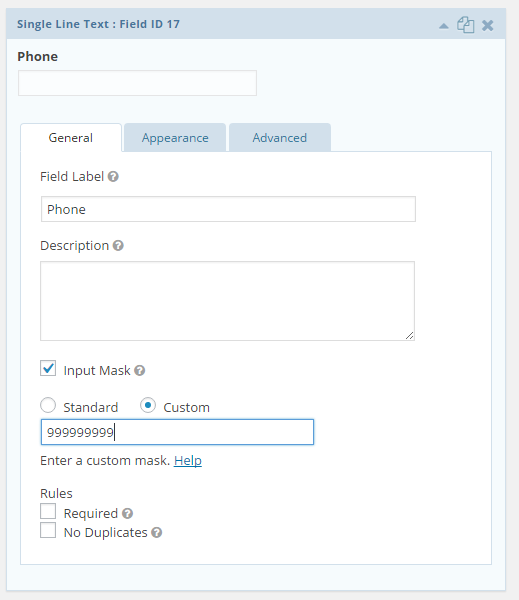Duplicate this field using the copy icon
Image resolution: width=519 pixels, height=600 pixels.
pos(465,25)
